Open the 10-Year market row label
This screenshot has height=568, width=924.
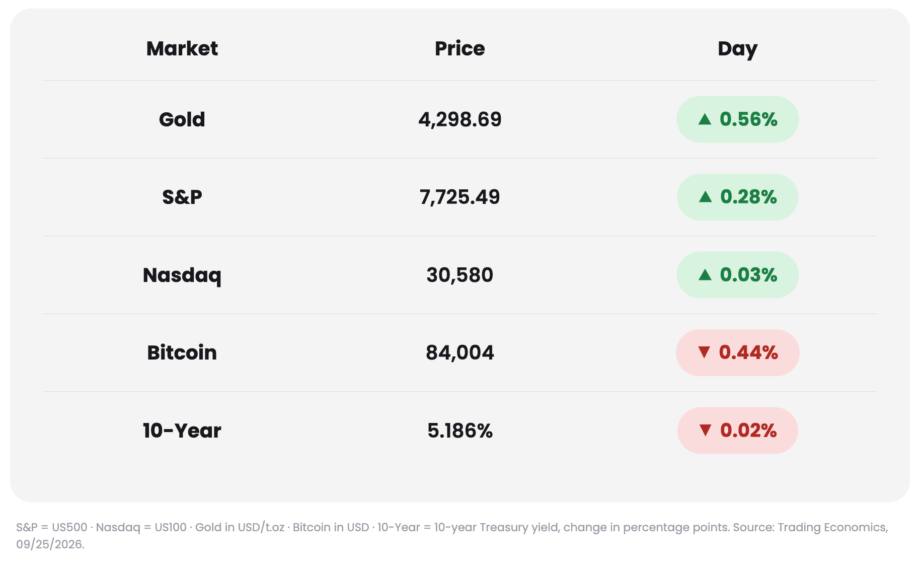click(x=182, y=431)
